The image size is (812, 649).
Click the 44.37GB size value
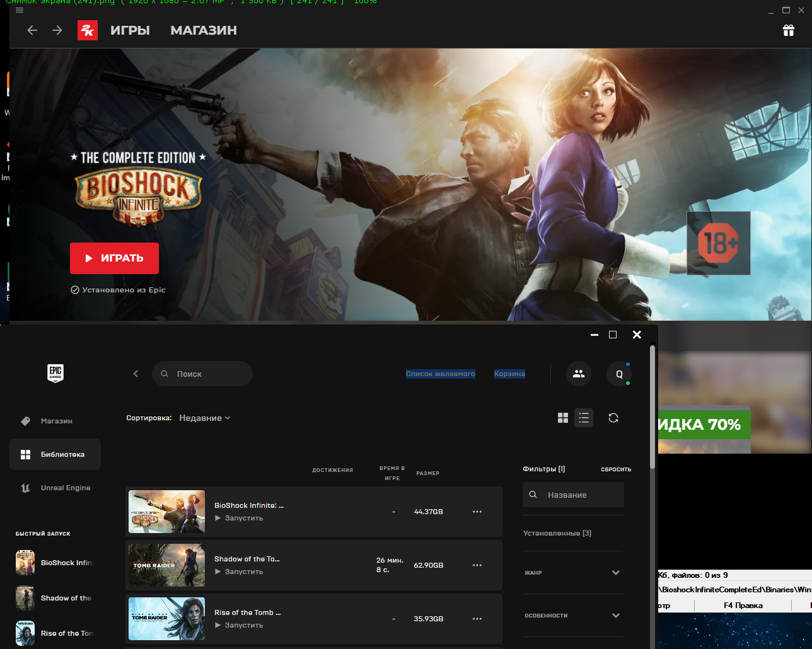(429, 512)
